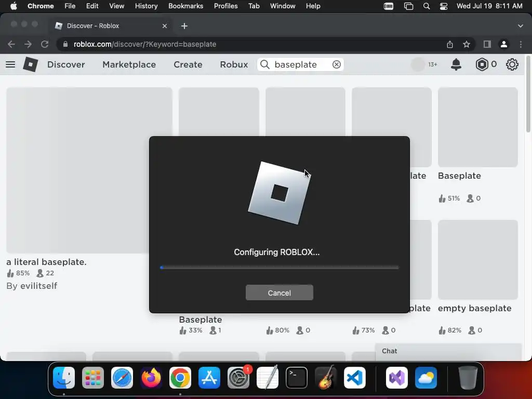Open Visual Studio Code from Dock
This screenshot has width=532, height=399.
(x=354, y=377)
